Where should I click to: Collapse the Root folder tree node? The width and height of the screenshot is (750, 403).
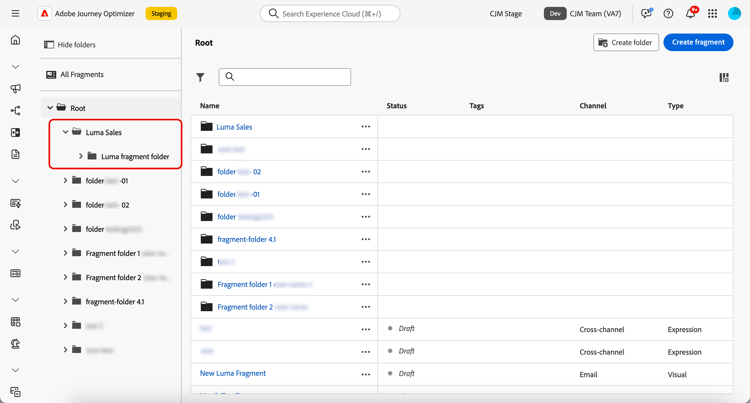point(50,108)
